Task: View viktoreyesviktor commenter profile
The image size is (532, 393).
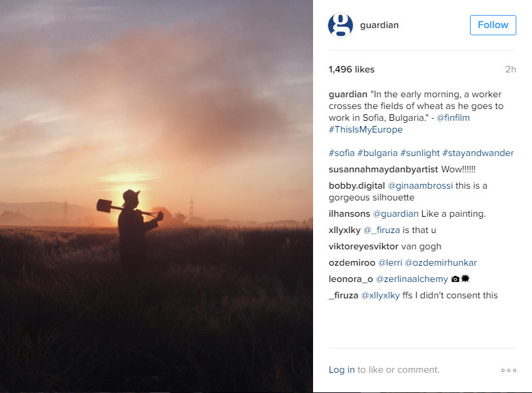Action: pos(363,246)
